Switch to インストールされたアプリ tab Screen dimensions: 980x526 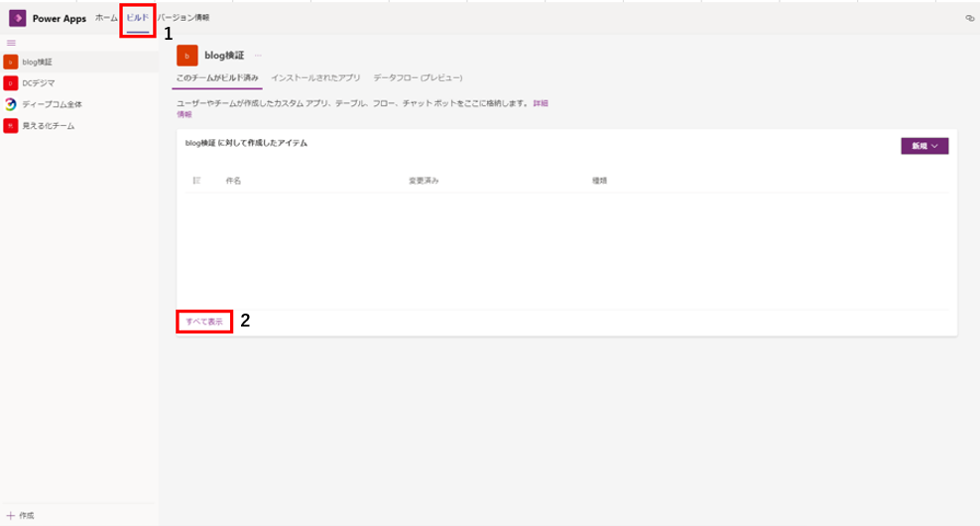(x=315, y=77)
